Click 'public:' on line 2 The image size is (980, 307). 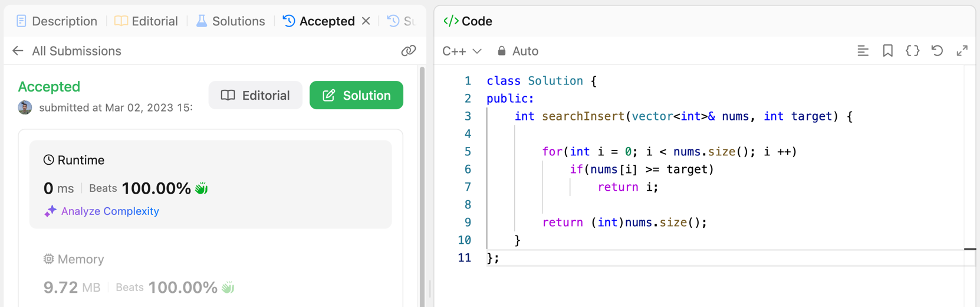pyautogui.click(x=510, y=99)
